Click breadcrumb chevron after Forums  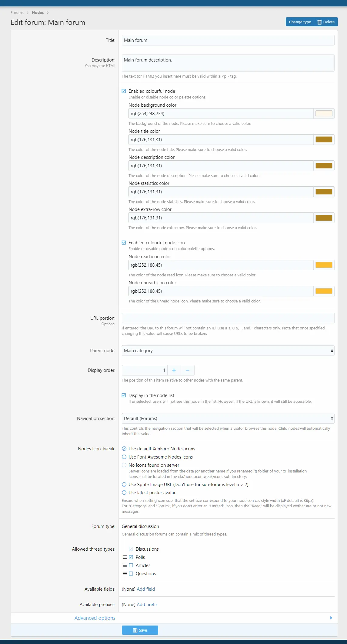[x=28, y=13]
